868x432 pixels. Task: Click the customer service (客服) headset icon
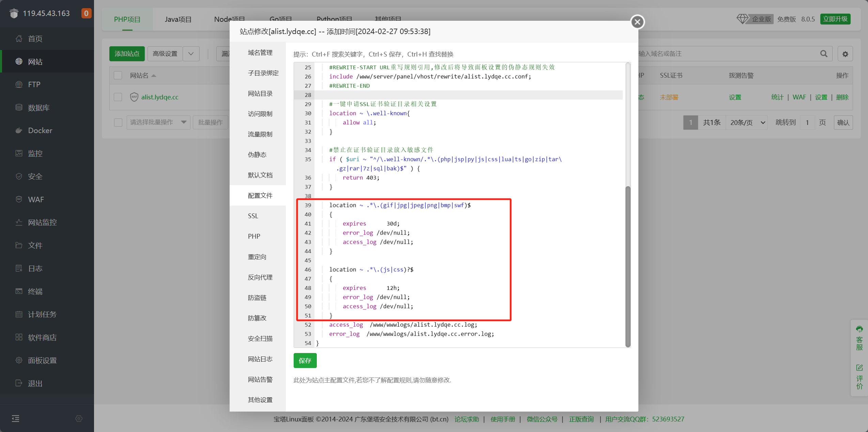tap(859, 329)
